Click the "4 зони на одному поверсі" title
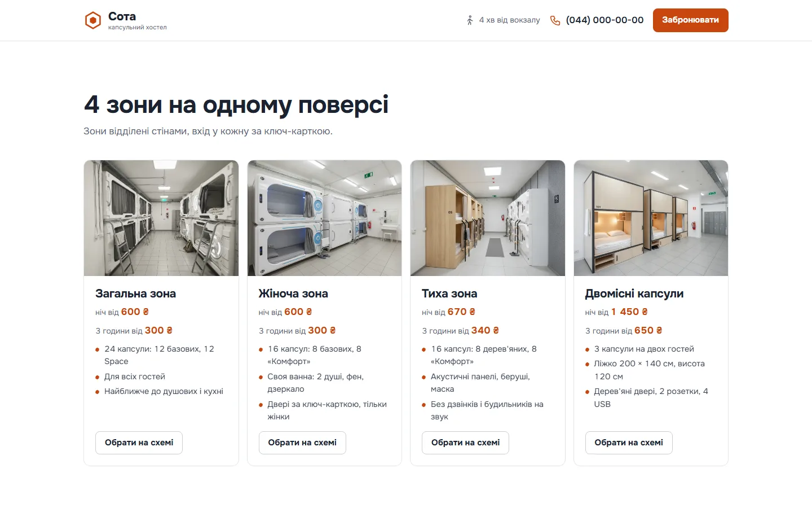The height and width of the screenshot is (508, 812). click(236, 104)
